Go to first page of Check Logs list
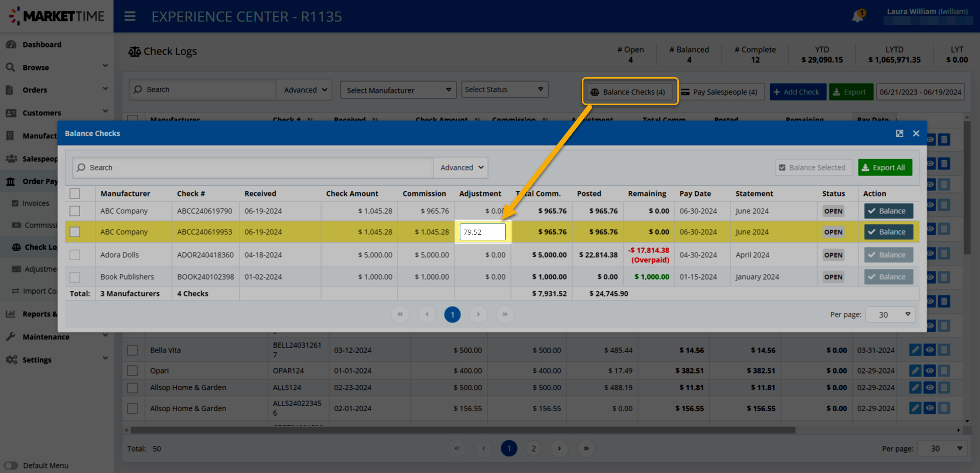The width and height of the screenshot is (980, 473). click(x=457, y=449)
